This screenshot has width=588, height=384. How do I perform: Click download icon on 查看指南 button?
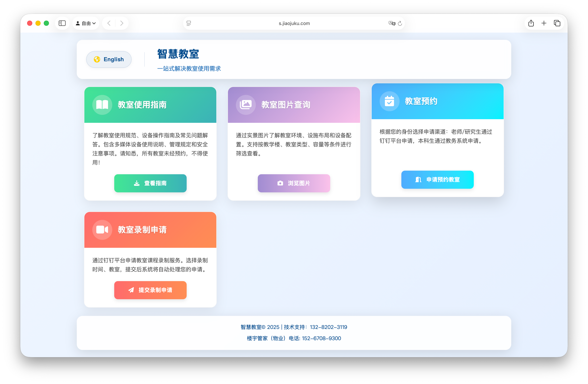[137, 183]
